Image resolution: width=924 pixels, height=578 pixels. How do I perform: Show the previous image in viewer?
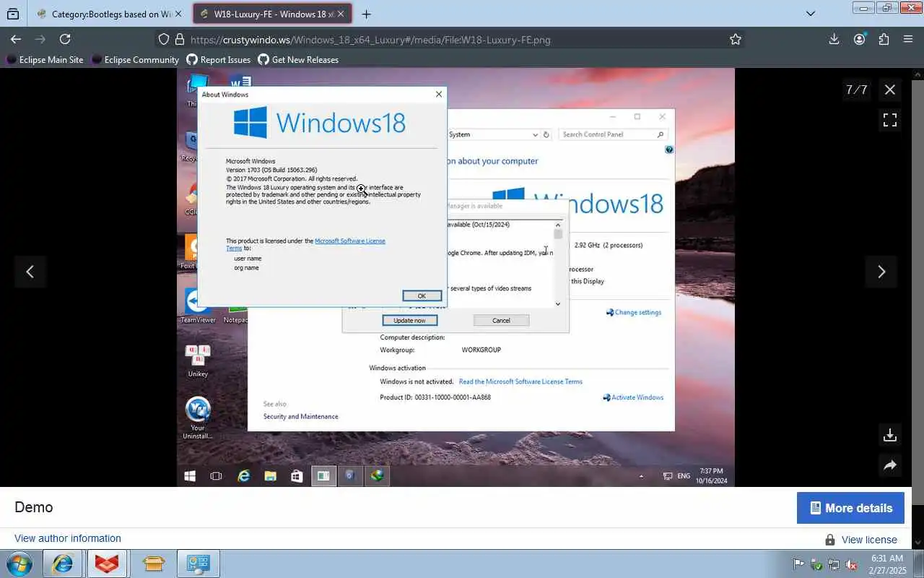point(30,272)
